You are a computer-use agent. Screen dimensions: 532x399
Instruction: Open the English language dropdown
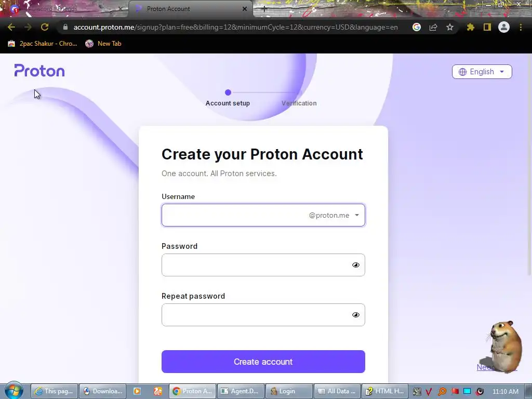pos(482,72)
